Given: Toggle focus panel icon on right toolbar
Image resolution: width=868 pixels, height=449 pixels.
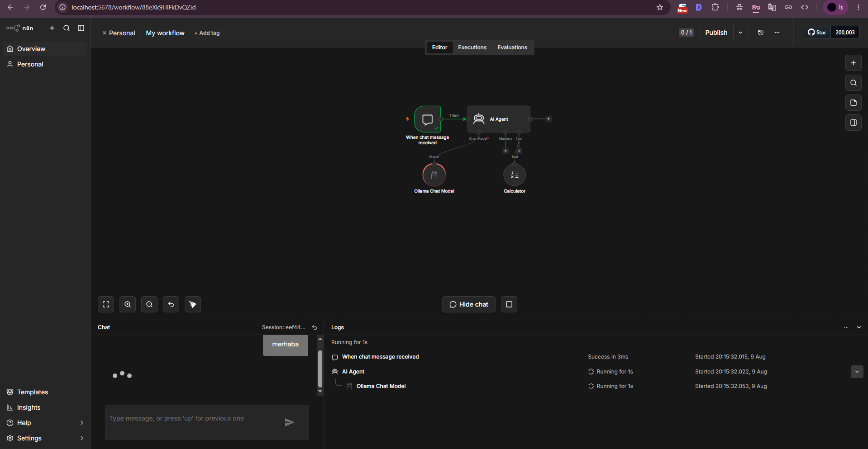Looking at the screenshot, I should (854, 123).
